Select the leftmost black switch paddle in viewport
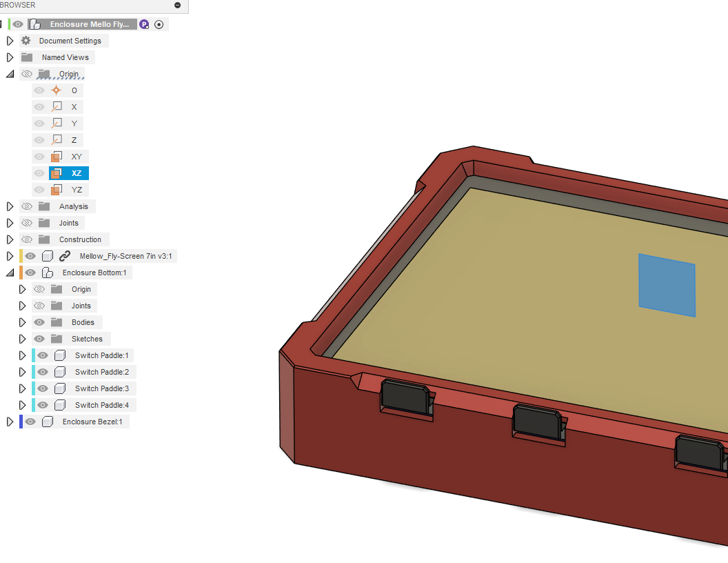728x563 pixels. click(405, 397)
